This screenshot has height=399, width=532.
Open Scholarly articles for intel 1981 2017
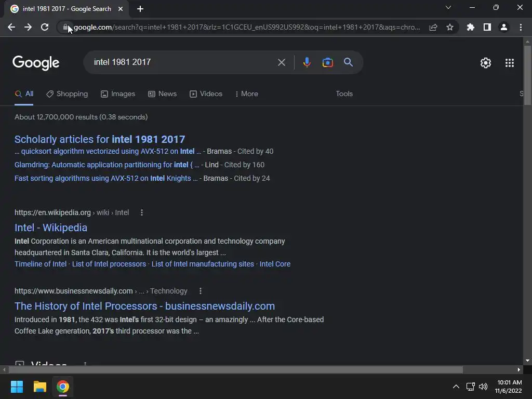(x=100, y=139)
